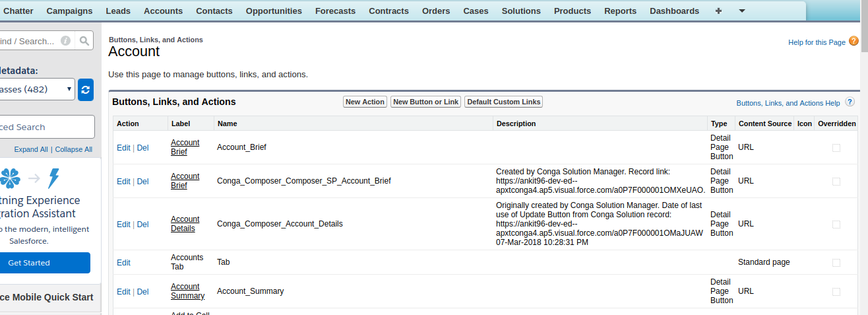Toggle Overridden checkbox for Account_Brief row
The width and height of the screenshot is (868, 315).
(x=836, y=148)
